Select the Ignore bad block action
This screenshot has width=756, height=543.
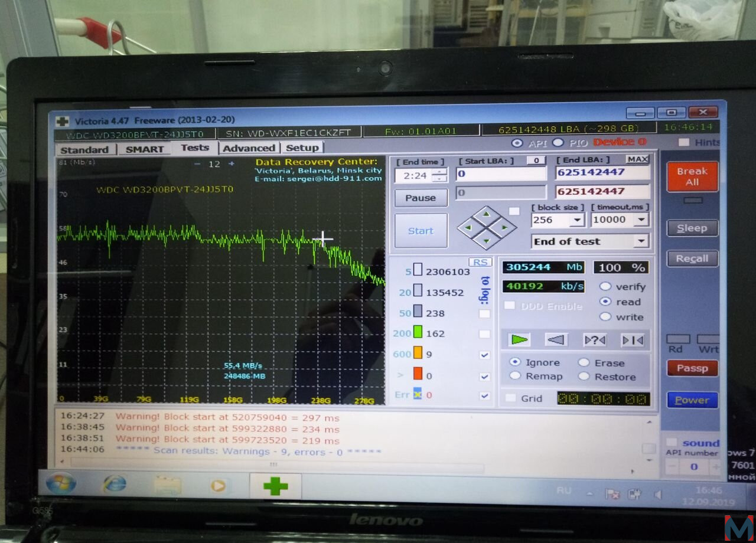click(x=515, y=362)
